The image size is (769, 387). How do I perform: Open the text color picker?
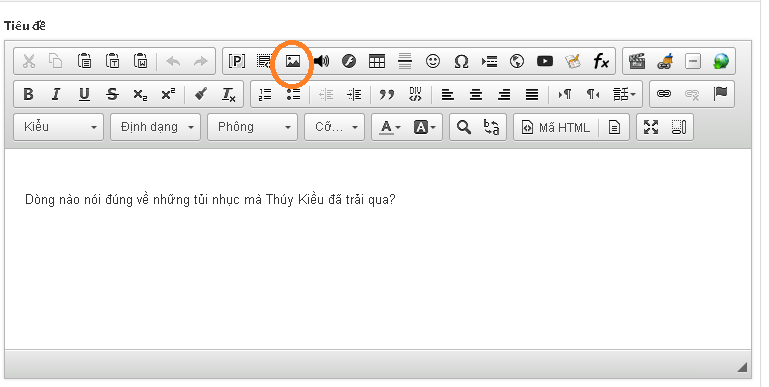click(x=390, y=127)
